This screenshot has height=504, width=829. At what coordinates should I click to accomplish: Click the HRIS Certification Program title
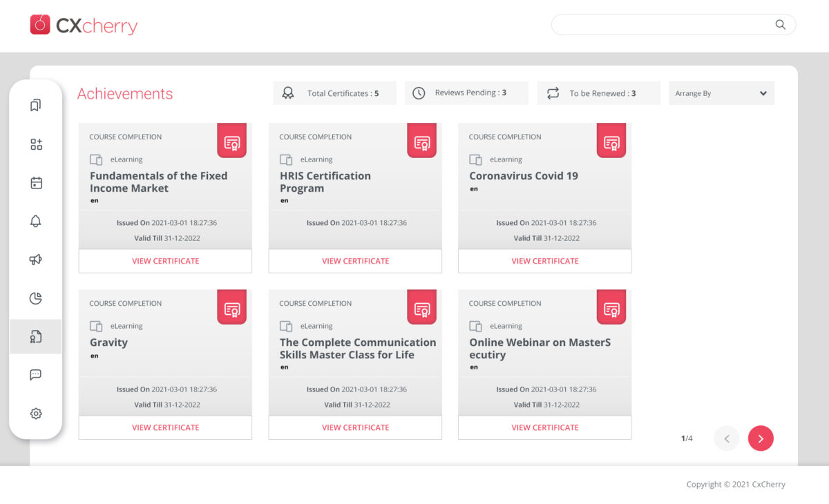click(x=325, y=182)
